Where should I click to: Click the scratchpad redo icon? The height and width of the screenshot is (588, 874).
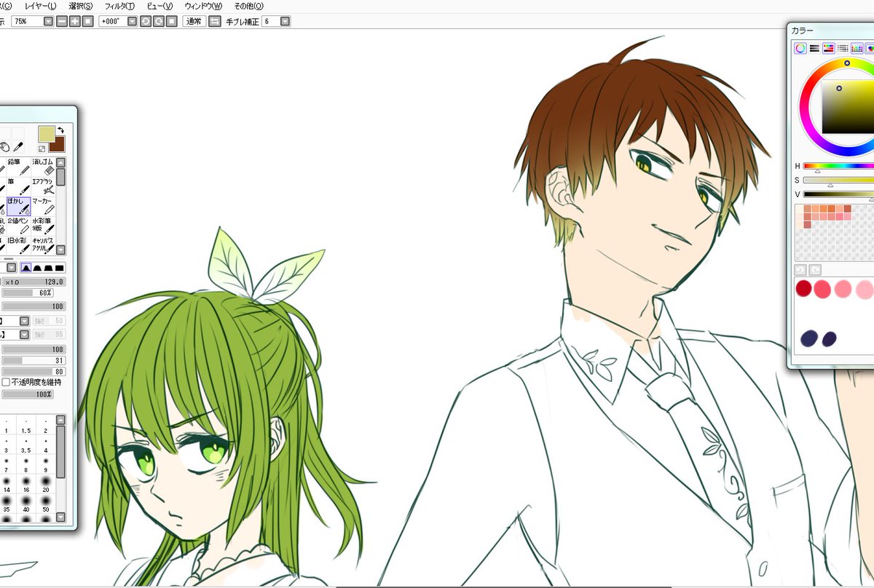pos(815,270)
